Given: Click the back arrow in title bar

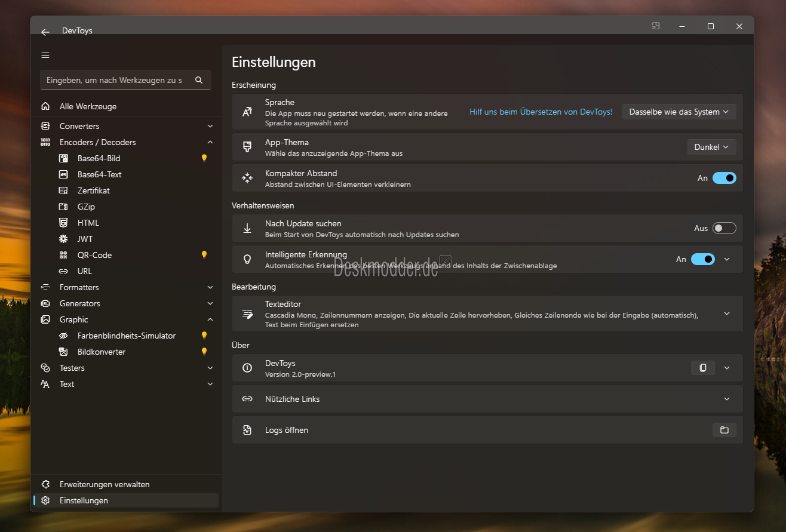Looking at the screenshot, I should coord(45,32).
